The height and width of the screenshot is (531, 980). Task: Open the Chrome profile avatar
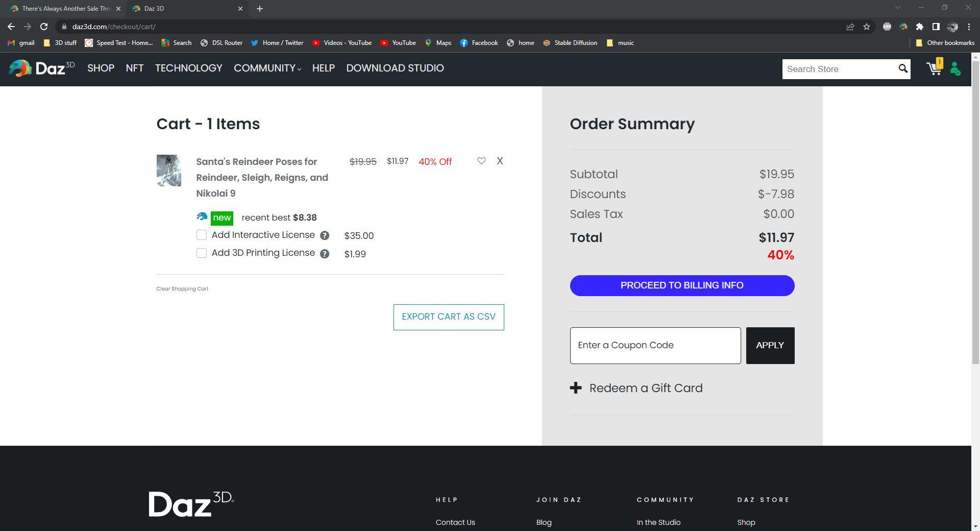952,27
